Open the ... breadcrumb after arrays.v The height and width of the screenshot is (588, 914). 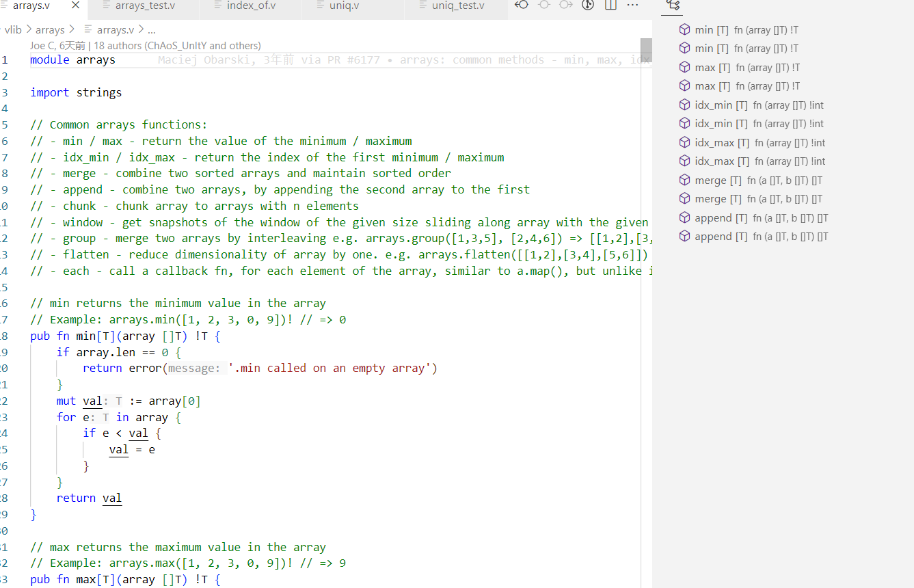[151, 29]
